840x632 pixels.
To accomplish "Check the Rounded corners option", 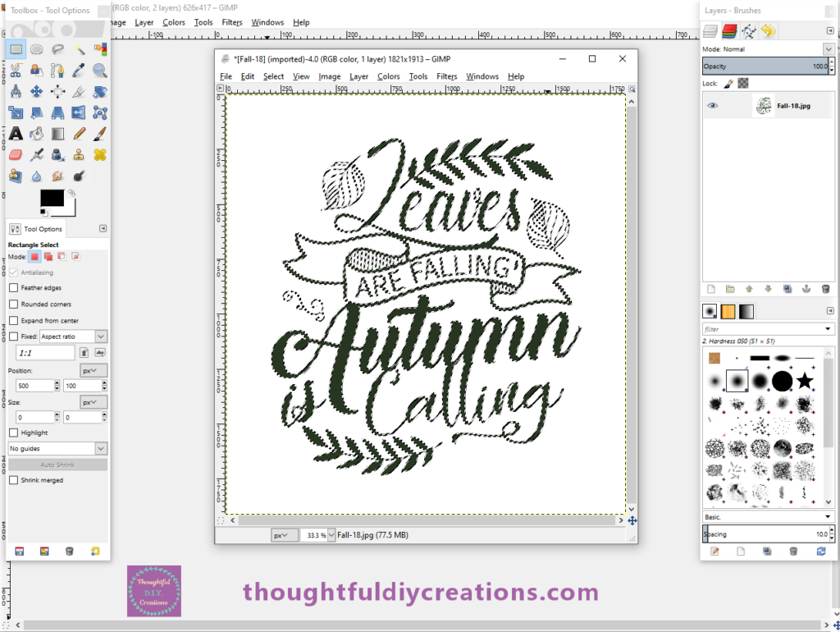I will point(13,305).
